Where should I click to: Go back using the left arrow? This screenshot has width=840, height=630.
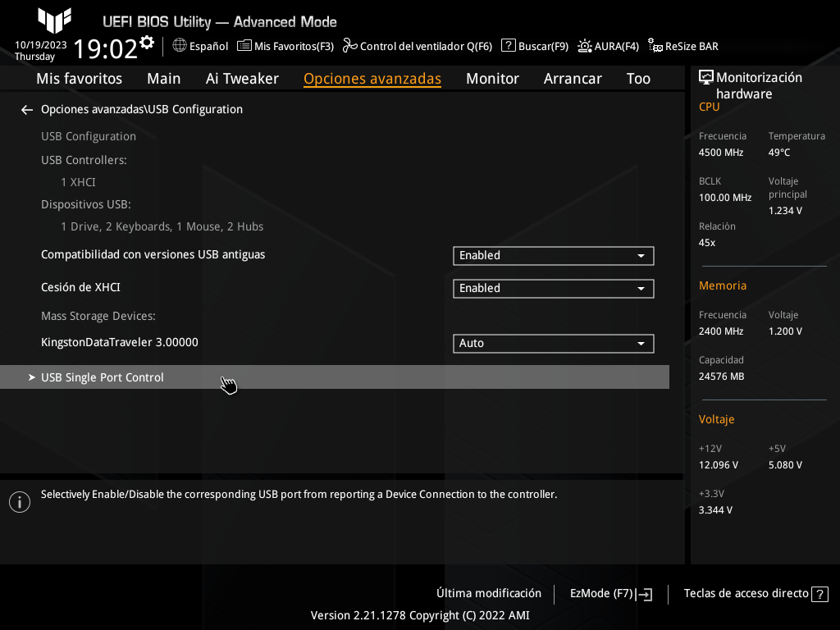(x=27, y=109)
